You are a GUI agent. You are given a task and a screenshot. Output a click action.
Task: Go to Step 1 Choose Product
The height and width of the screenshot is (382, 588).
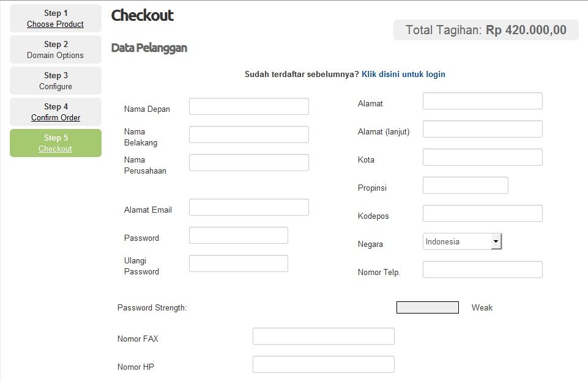(x=56, y=18)
